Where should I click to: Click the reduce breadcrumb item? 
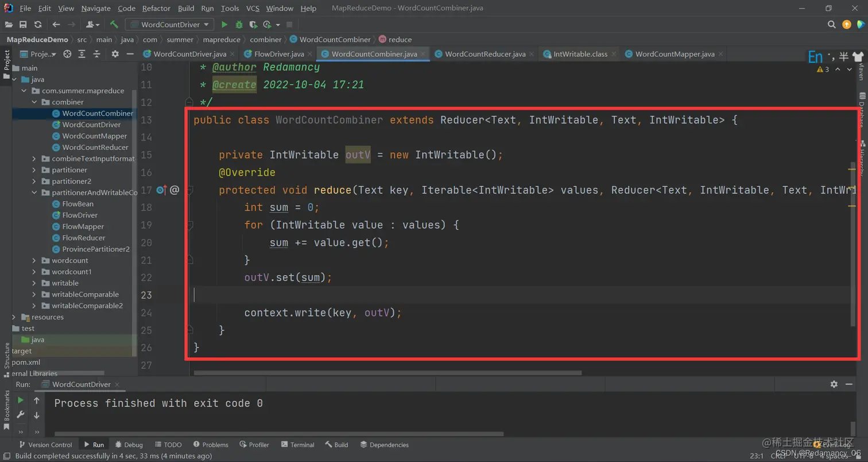pos(395,40)
